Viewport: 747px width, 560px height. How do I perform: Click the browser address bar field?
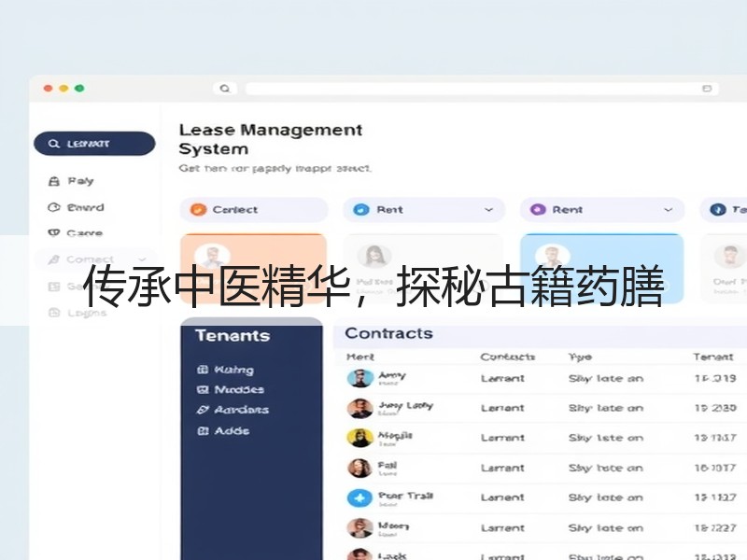click(x=482, y=88)
